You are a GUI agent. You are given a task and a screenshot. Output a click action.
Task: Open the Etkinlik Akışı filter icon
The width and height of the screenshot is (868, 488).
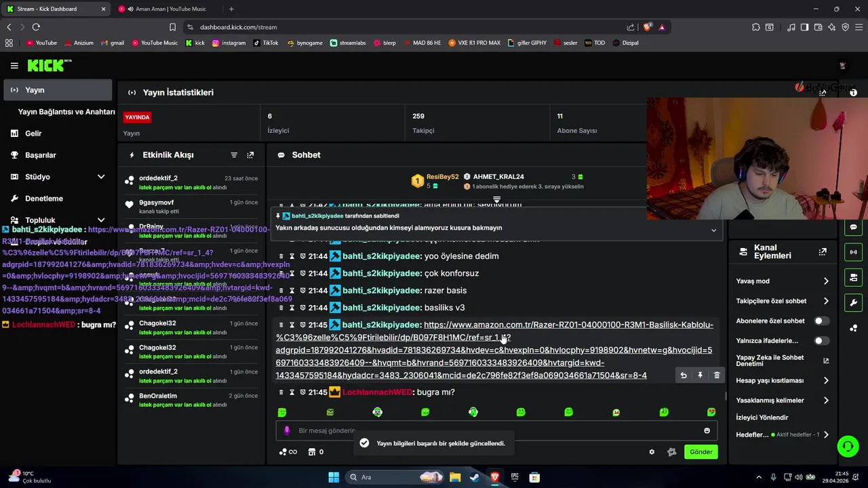(234, 155)
